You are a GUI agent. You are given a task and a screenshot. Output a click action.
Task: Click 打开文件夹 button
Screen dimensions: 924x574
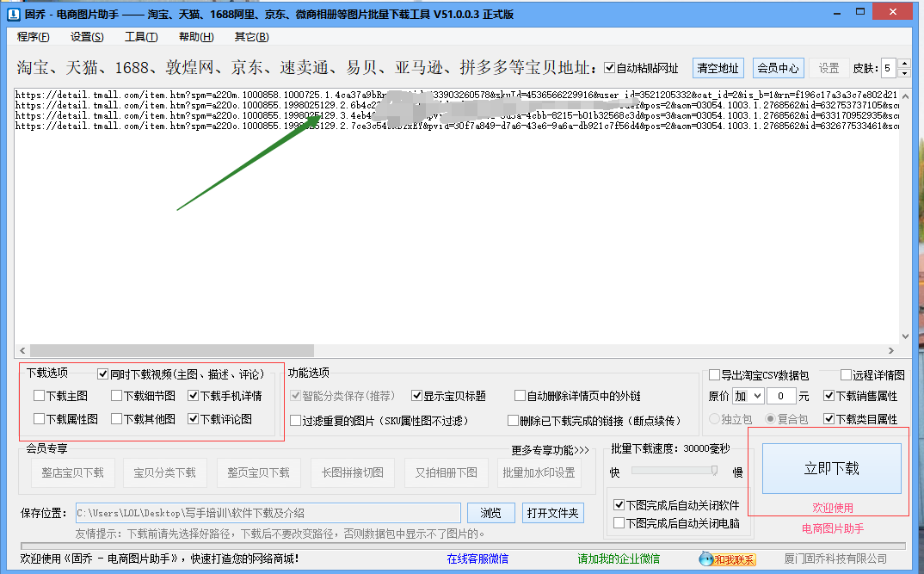(552, 513)
